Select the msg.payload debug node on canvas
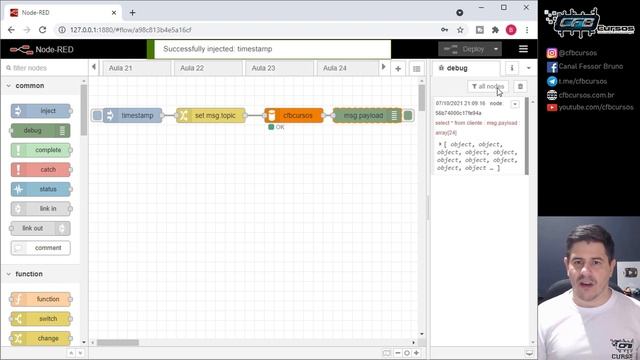This screenshot has width=640, height=360. click(367, 116)
